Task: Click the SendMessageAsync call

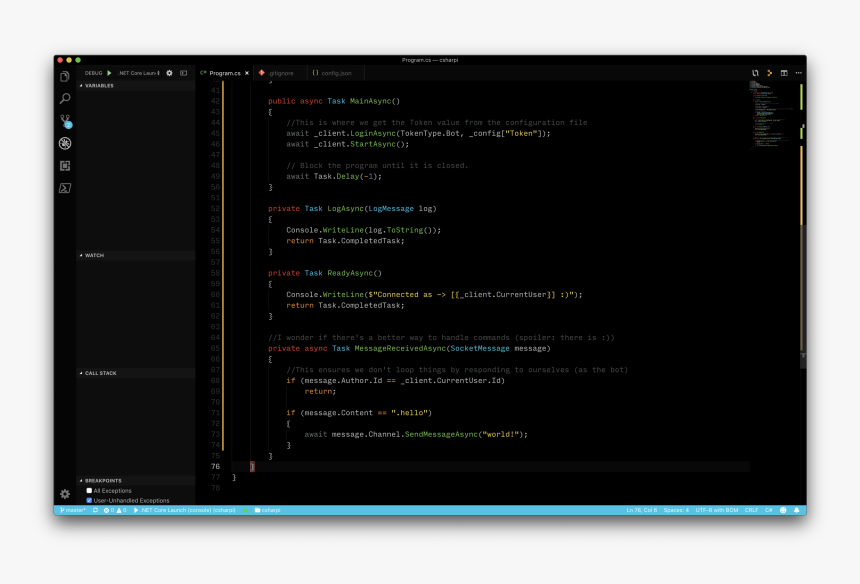Action: (x=441, y=435)
